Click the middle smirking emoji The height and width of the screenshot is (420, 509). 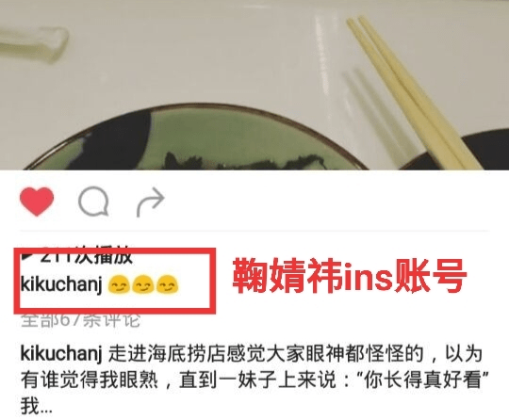coord(143,284)
